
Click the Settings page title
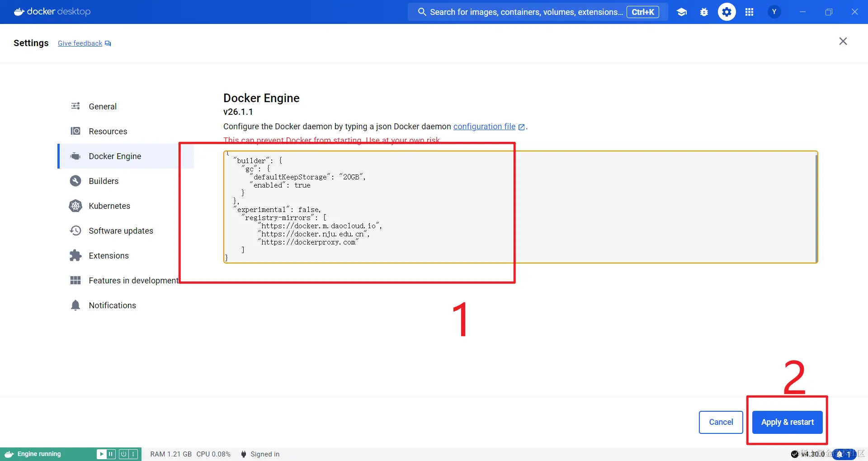point(31,43)
